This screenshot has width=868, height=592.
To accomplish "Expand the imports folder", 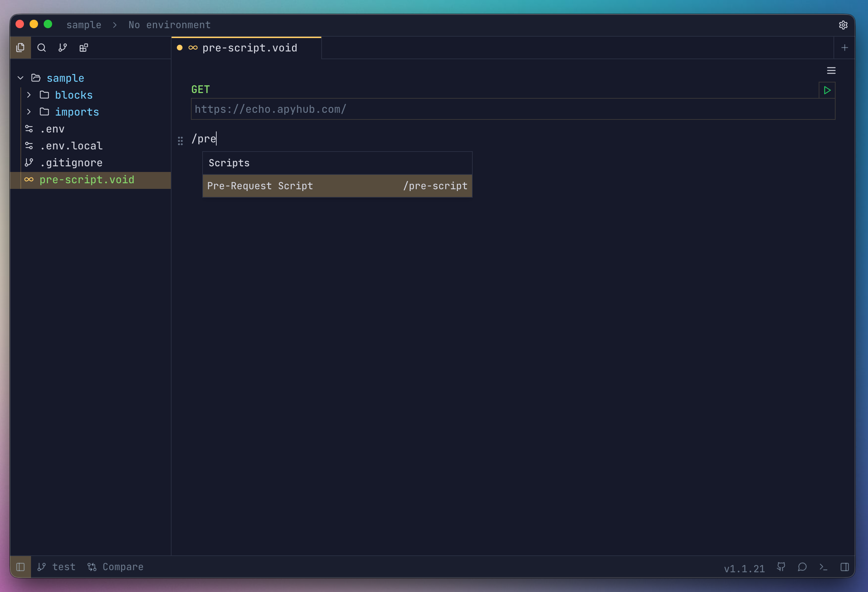I will click(29, 112).
